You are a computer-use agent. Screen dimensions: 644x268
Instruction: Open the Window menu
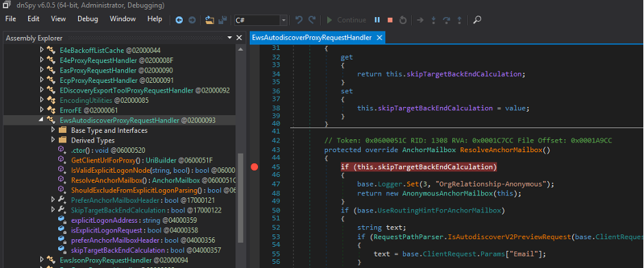123,19
